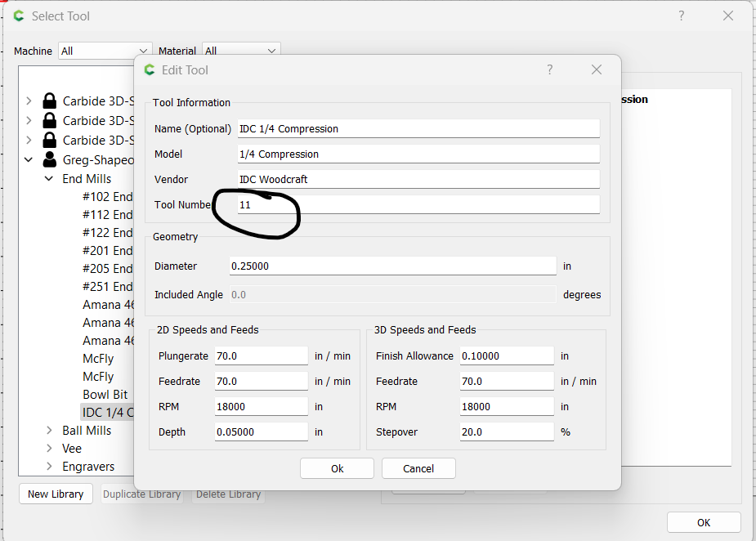Click the Included Angle field
The image size is (756, 541).
tap(393, 295)
